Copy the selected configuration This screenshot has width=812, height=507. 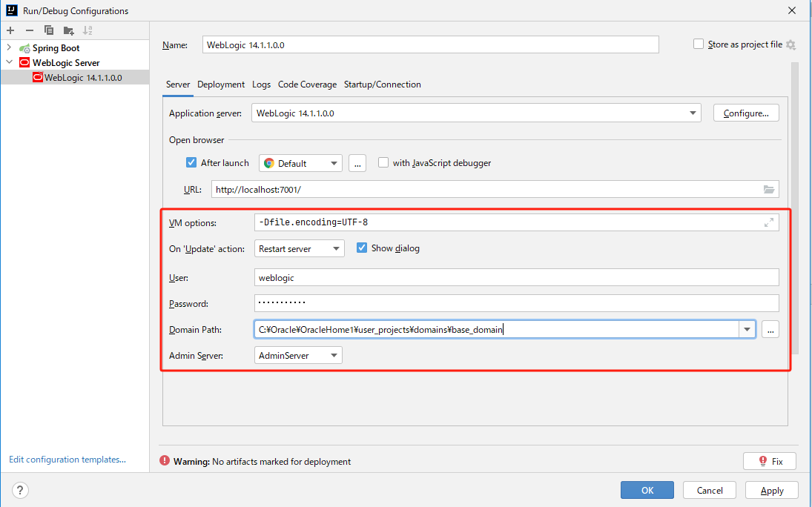coord(49,30)
